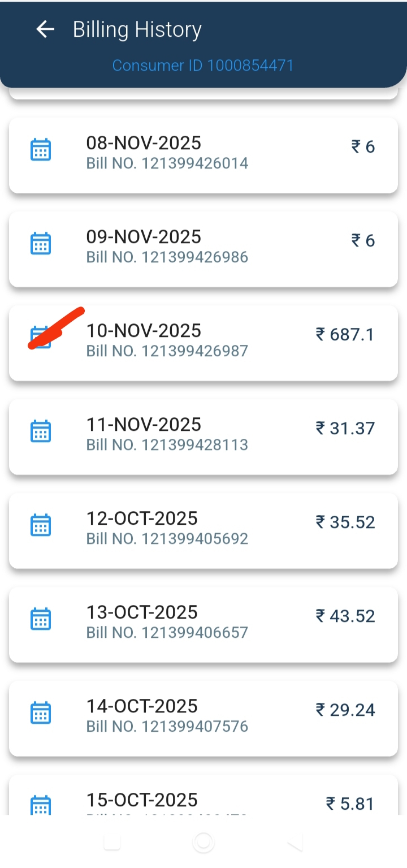Viewport: 407px width, 868px height.
Task: Click calendar icon for 15-OCT-2025 bill
Action: click(40, 805)
